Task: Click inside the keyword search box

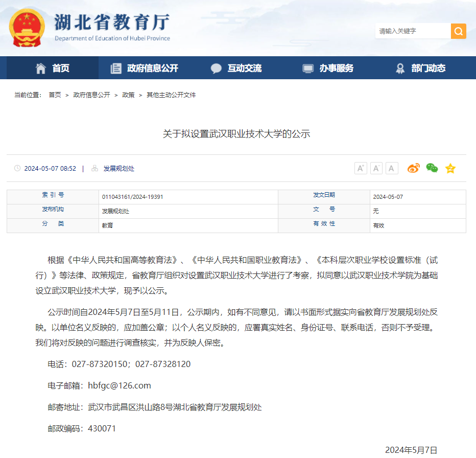Action: click(x=414, y=31)
